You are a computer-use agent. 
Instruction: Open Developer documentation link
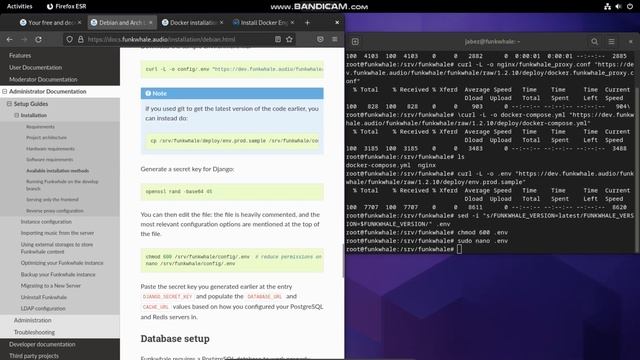[42, 344]
